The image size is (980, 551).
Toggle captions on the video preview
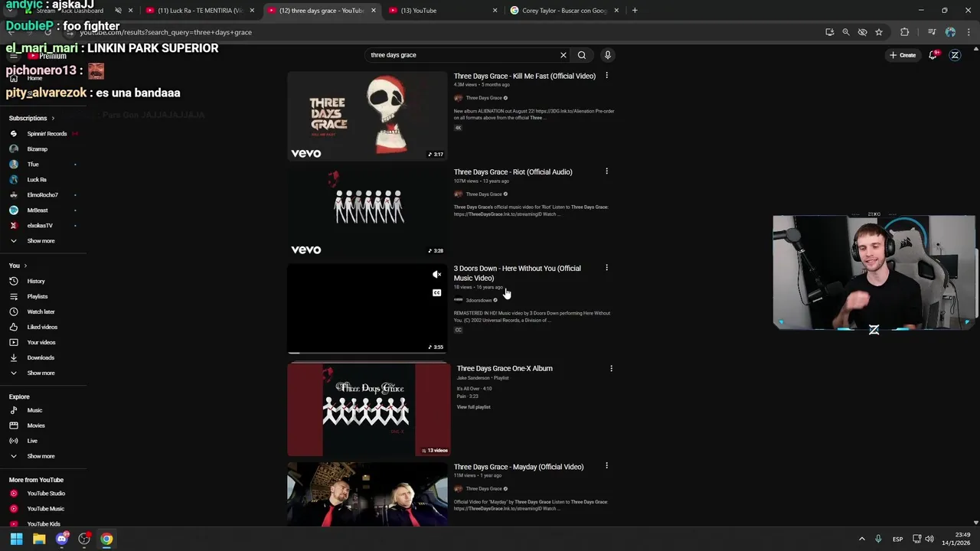[436, 293]
